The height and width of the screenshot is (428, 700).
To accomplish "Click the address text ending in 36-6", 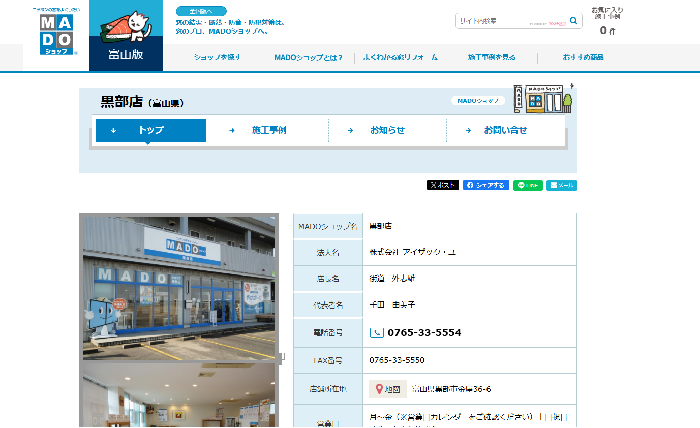I will click(451, 389).
